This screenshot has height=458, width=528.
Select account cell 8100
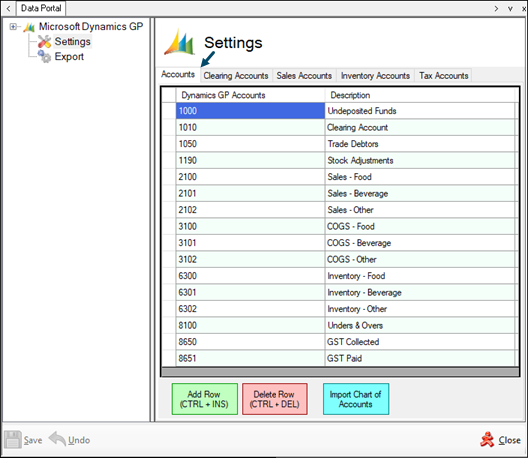pos(250,325)
